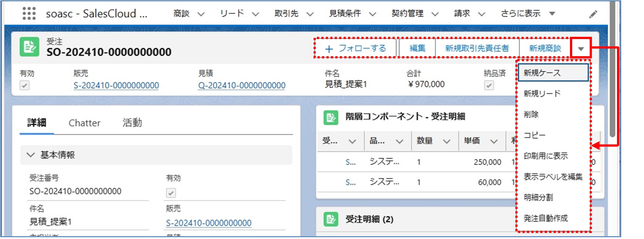Open the App Launcher dots grid
Screen dimensions: 644x239
[x=29, y=13]
